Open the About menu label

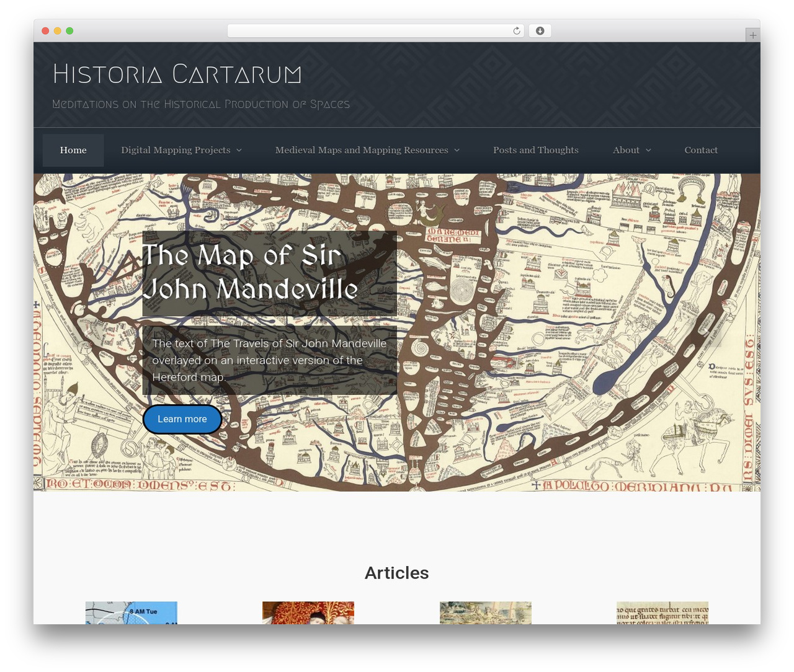point(626,150)
